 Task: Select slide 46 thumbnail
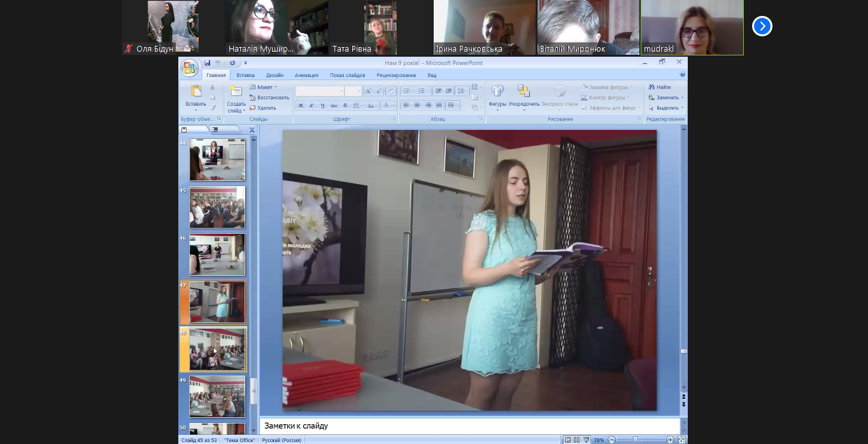click(x=217, y=255)
